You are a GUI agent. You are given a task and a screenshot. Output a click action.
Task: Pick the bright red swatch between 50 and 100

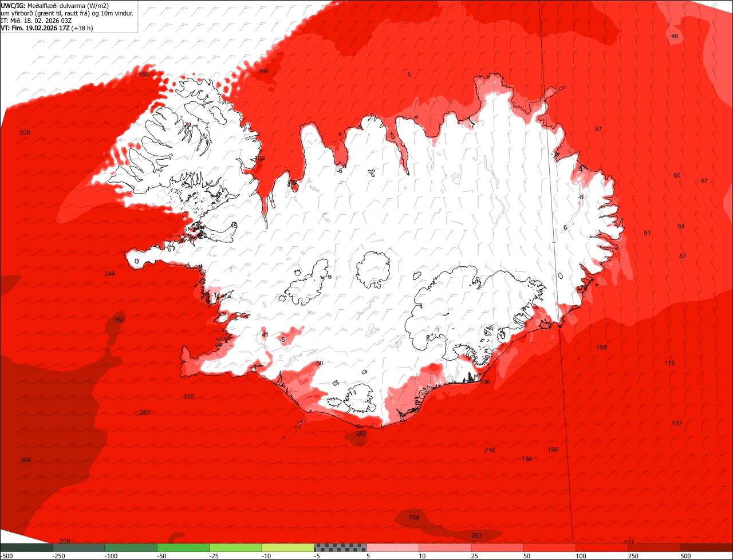(549, 547)
